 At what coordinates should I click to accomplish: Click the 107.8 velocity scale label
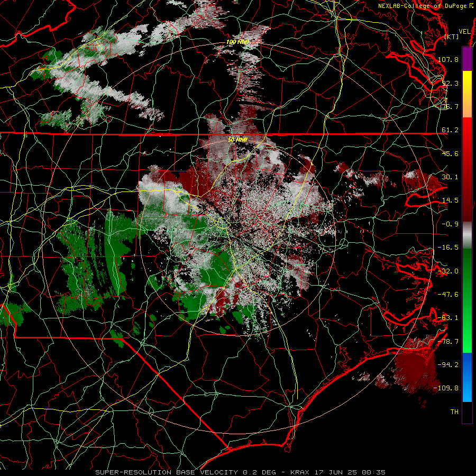(448, 59)
